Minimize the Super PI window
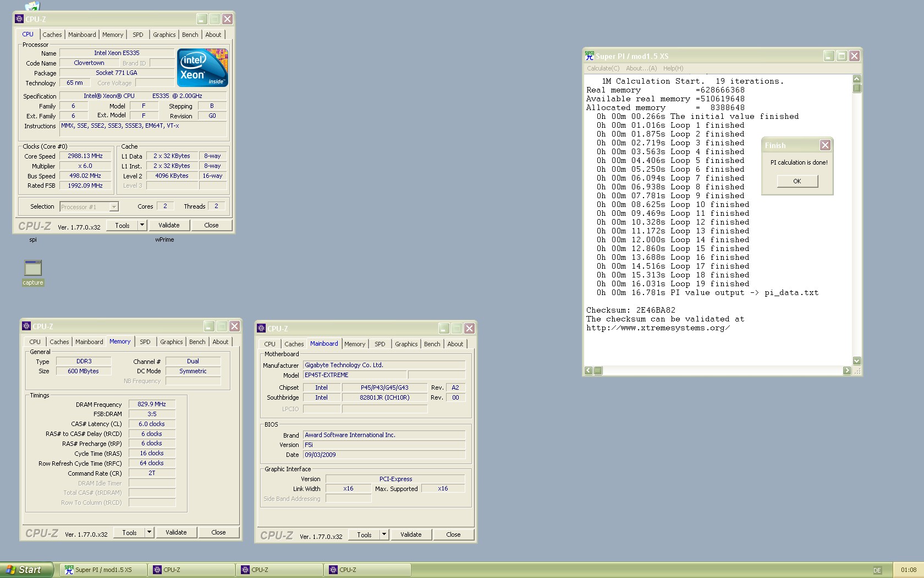Viewport: 924px width, 578px height. (x=829, y=56)
